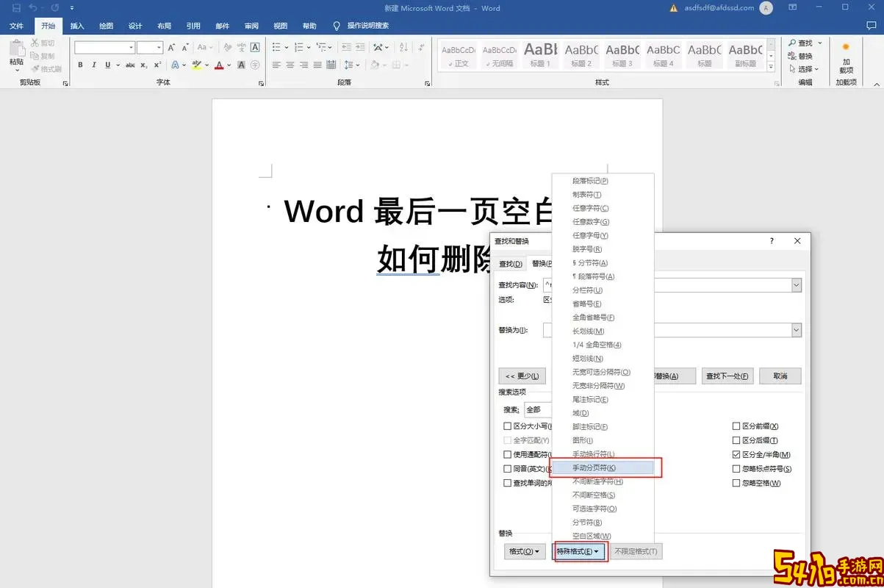This screenshot has height=588, width=884.
Task: Open the text effects tool
Action: tap(175, 65)
